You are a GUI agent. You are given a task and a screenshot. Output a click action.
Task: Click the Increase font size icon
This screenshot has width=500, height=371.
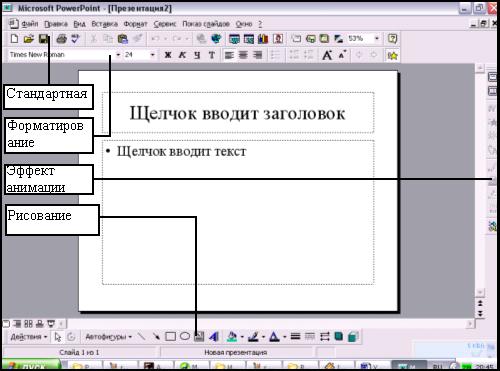327,55
